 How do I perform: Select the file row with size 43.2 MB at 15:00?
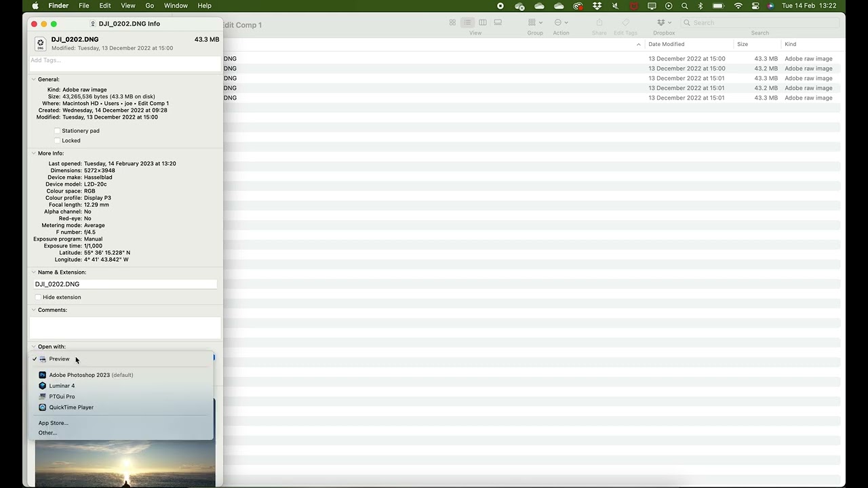(532, 68)
